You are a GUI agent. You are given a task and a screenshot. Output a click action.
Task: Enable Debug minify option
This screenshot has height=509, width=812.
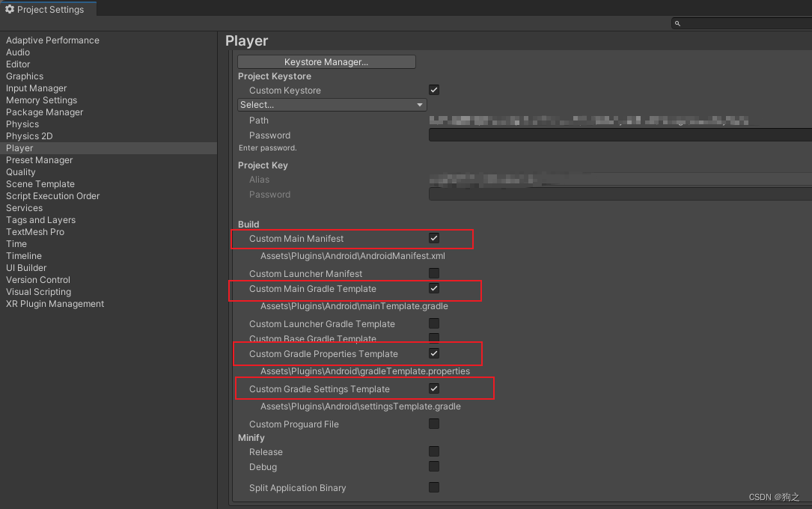(434, 466)
